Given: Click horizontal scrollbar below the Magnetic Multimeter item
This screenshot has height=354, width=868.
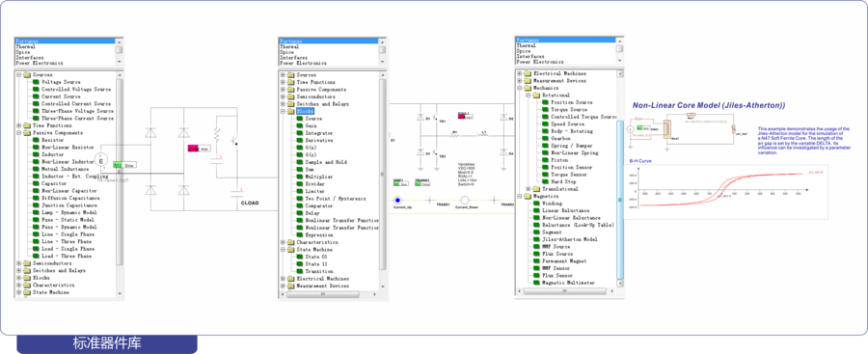Looking at the screenshot, I should tap(565, 291).
